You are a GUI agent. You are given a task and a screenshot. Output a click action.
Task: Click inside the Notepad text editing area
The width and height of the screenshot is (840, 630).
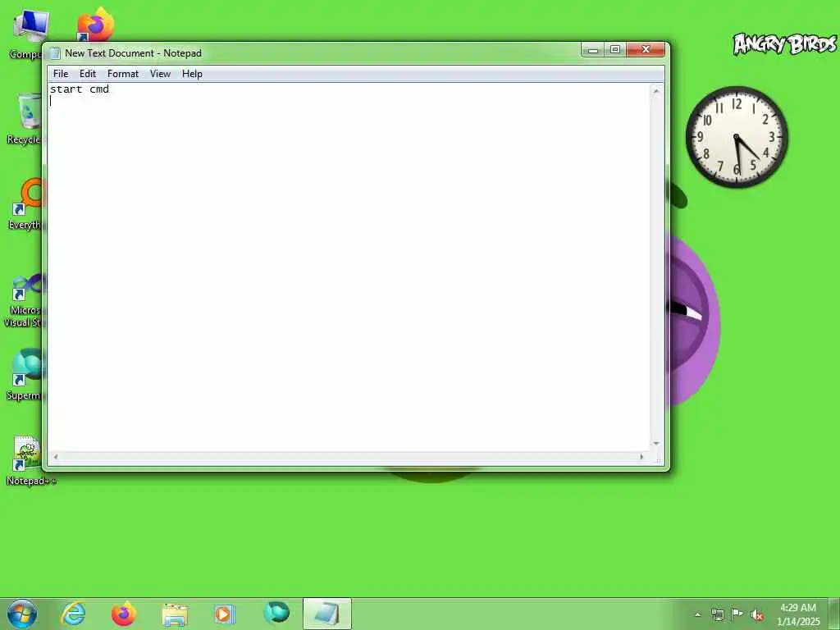tap(349, 267)
